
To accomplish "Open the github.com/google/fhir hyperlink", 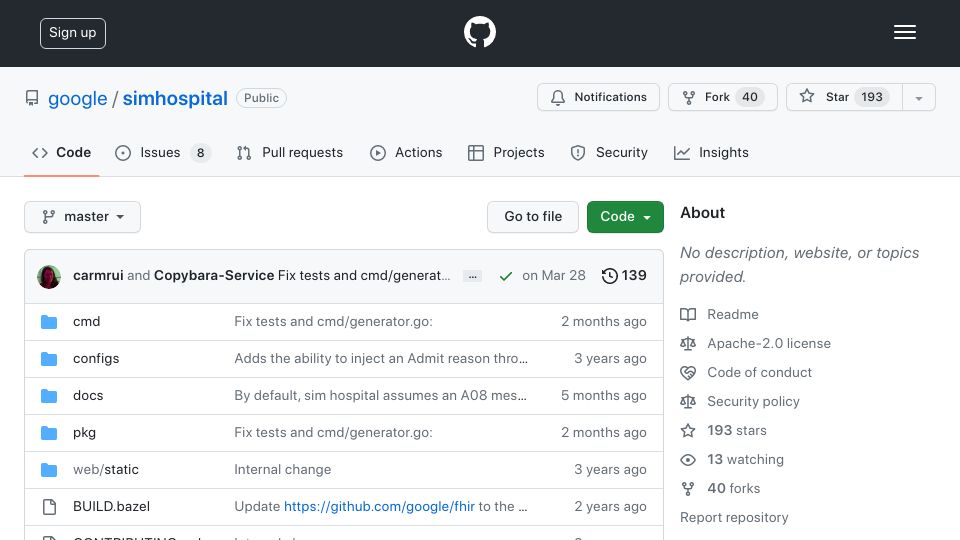I will [379, 506].
